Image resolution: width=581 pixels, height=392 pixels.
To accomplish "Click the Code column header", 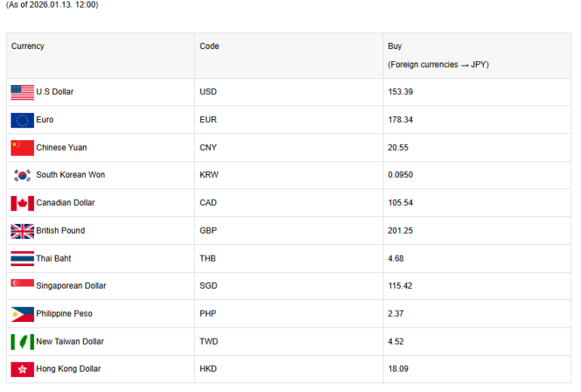I will click(x=209, y=47).
